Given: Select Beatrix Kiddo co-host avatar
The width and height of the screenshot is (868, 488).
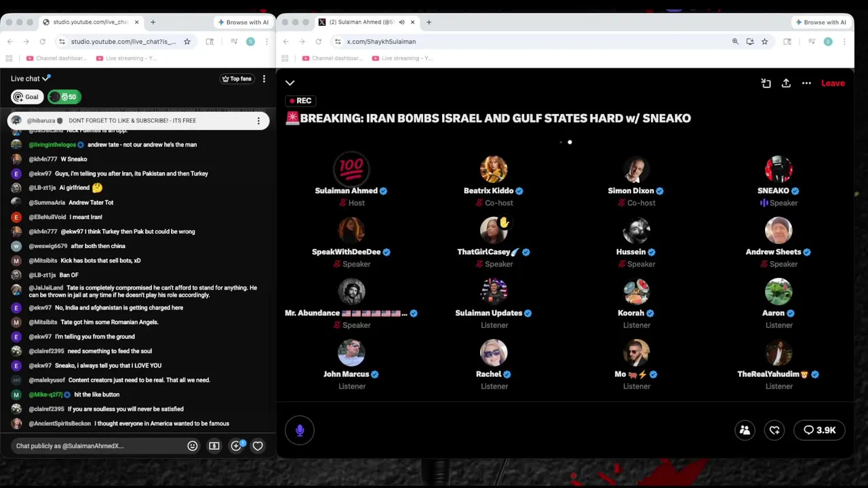Looking at the screenshot, I should 494,169.
